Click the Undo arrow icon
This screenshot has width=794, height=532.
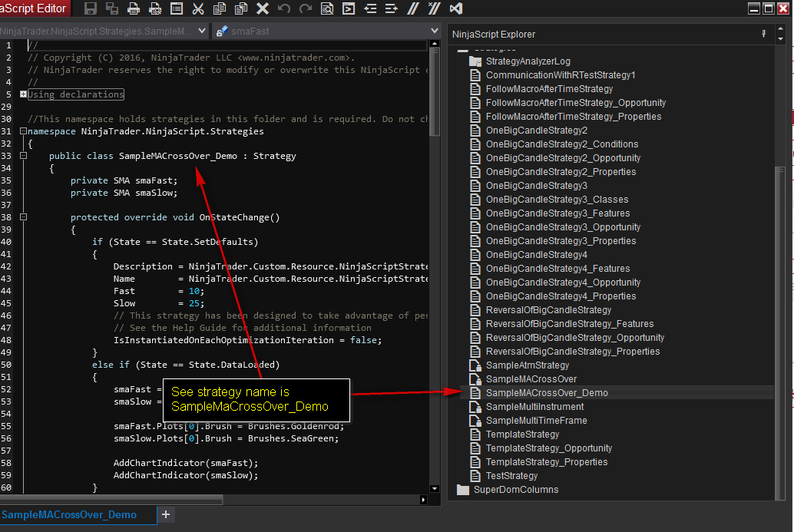point(284,9)
